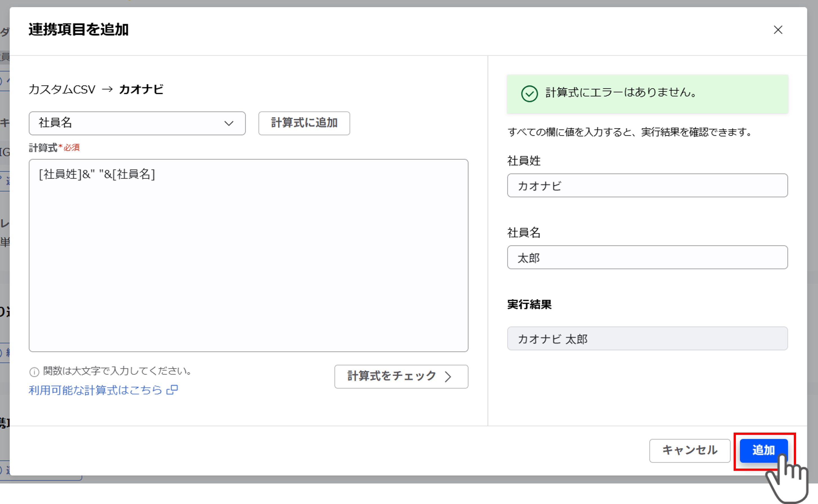Click the blue 追加 button

coord(764,450)
